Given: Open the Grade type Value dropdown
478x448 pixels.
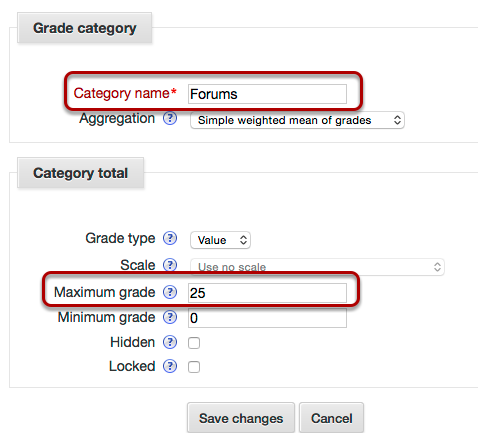Looking at the screenshot, I should click(x=220, y=240).
